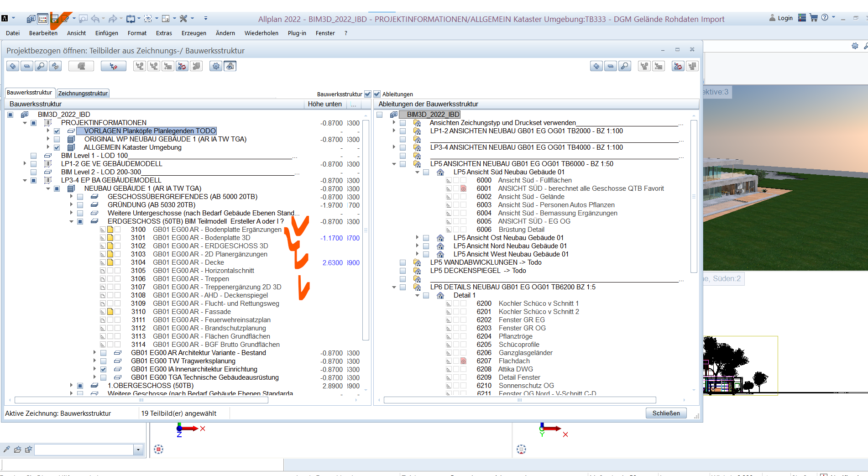Viewport: 868px width, 476px height.
Task: Click the wrench tools icon in quick access bar
Action: coord(183,19)
